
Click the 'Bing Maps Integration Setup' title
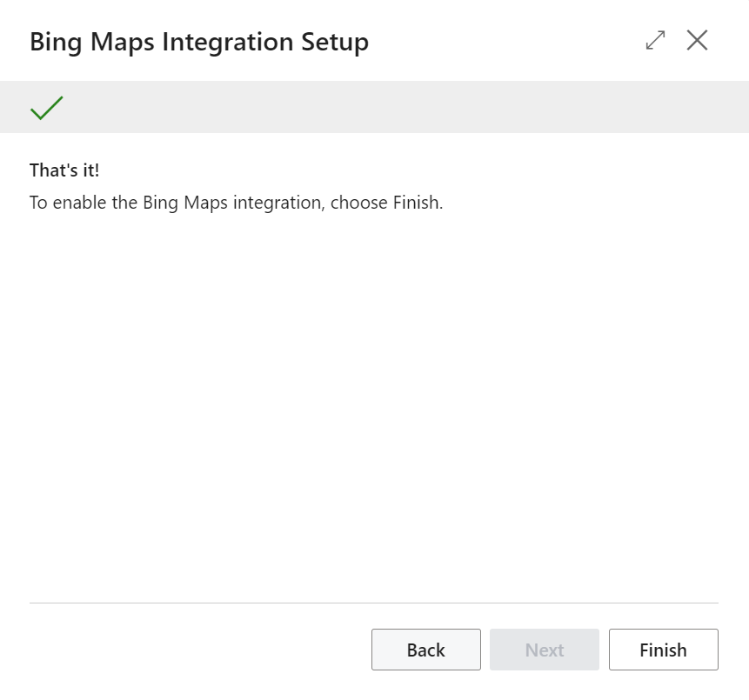click(x=198, y=42)
